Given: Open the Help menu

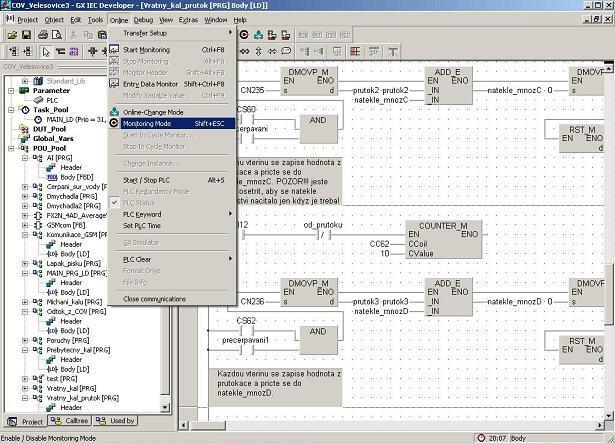Looking at the screenshot, I should [240, 20].
